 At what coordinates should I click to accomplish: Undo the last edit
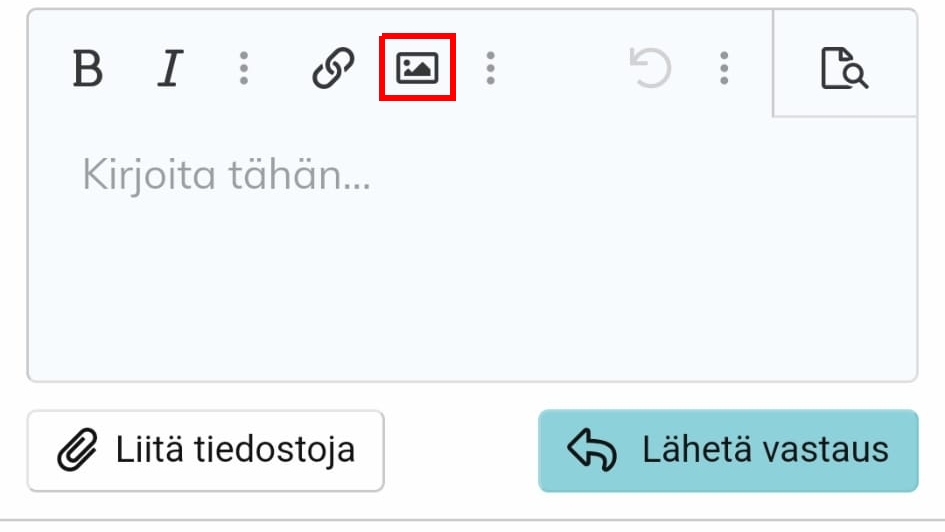[x=650, y=69]
